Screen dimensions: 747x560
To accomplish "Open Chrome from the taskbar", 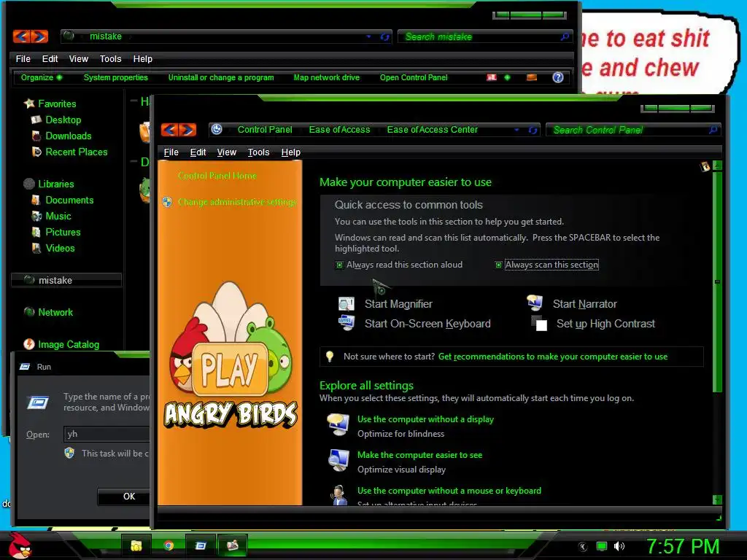I will (x=169, y=545).
